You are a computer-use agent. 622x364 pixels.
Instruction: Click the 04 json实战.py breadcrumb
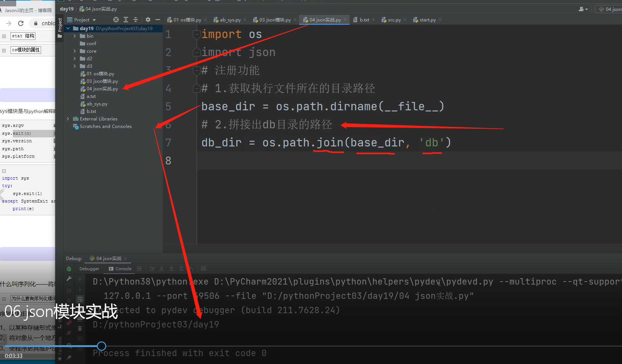[x=98, y=9]
